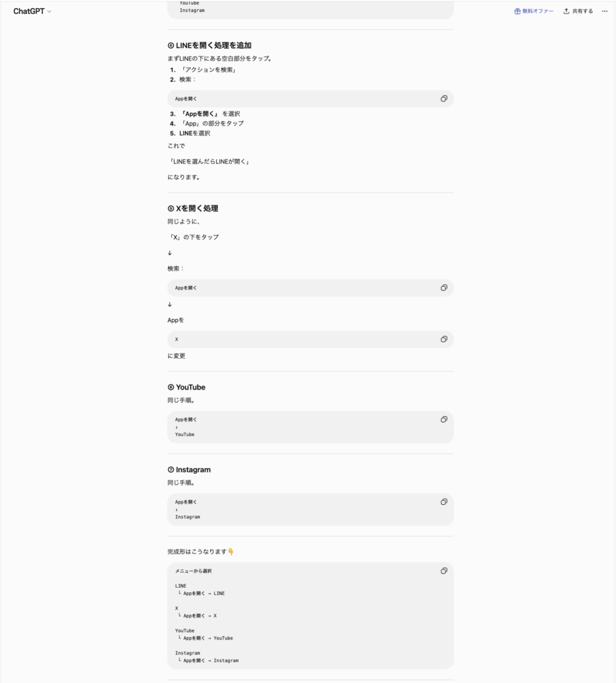Click the X text inside its code block
Image resolution: width=616 pixels, height=683 pixels.
click(x=176, y=339)
